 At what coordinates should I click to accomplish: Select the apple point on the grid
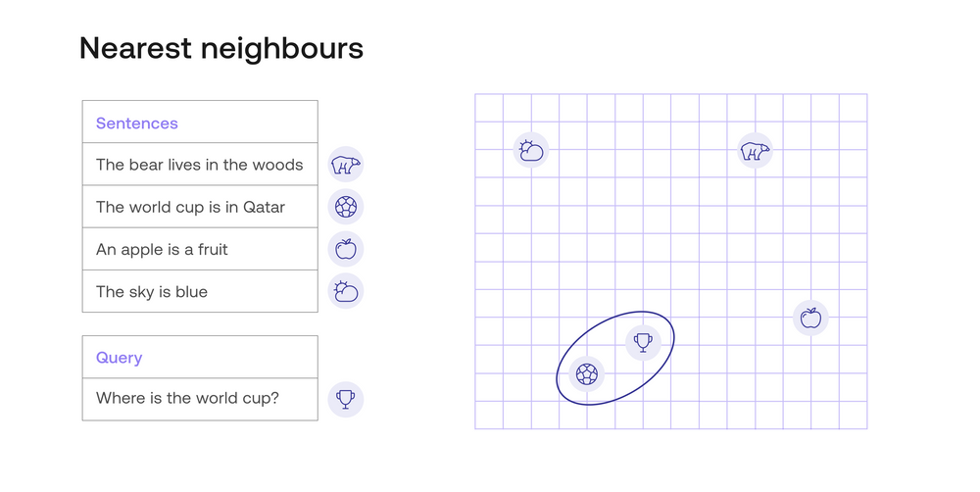tap(810, 318)
